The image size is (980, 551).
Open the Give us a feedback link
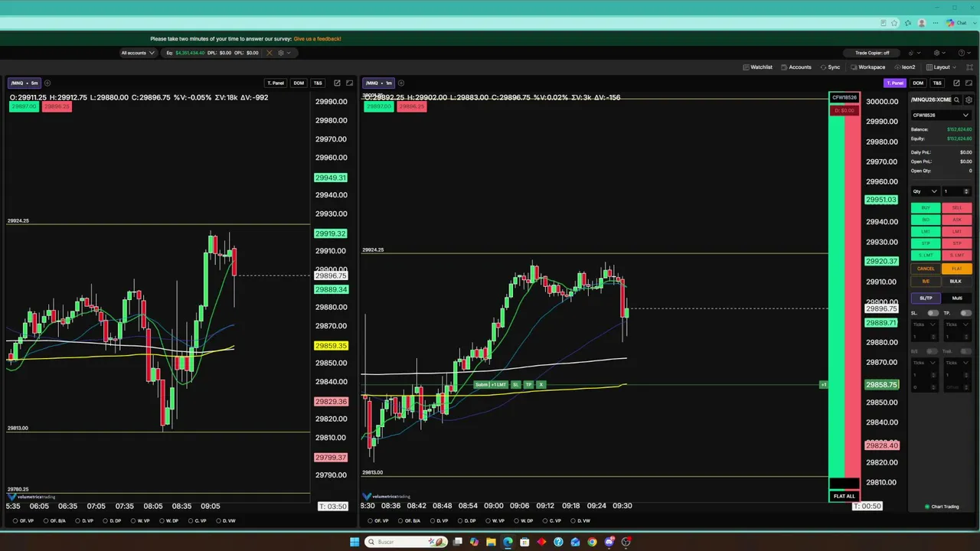click(317, 38)
